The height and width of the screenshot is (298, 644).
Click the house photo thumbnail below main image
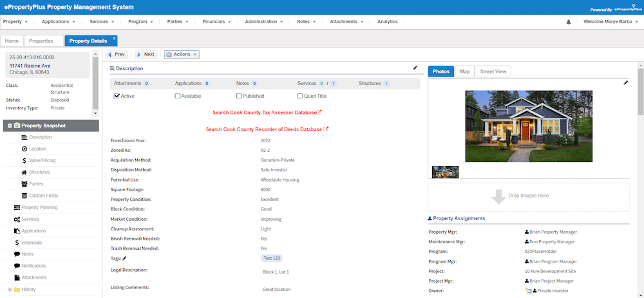click(445, 172)
